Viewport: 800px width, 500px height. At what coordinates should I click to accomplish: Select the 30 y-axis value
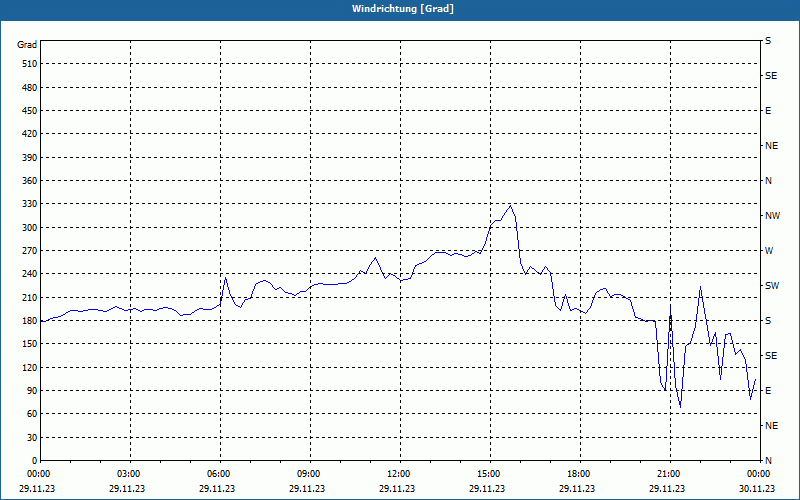pyautogui.click(x=32, y=437)
